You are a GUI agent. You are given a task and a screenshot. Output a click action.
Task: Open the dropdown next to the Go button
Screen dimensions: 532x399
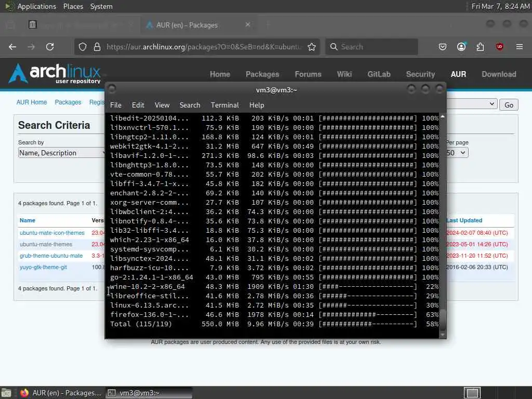(x=472, y=104)
